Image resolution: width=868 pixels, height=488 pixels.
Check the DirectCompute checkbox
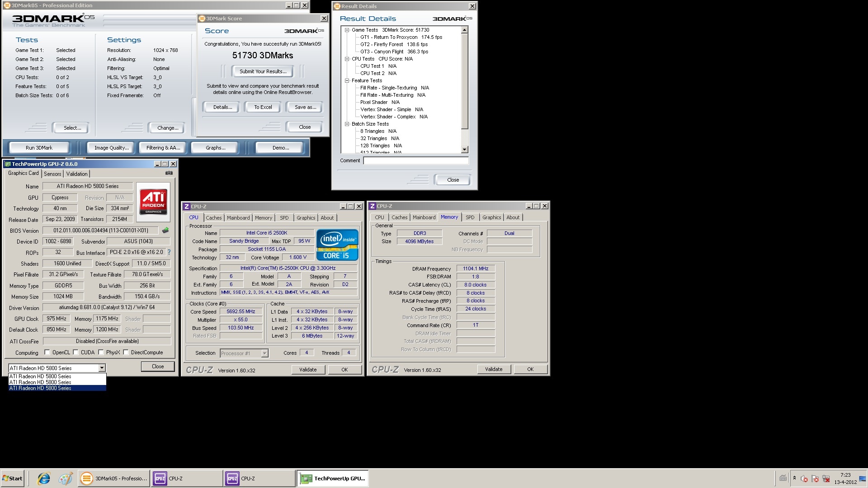click(x=126, y=352)
